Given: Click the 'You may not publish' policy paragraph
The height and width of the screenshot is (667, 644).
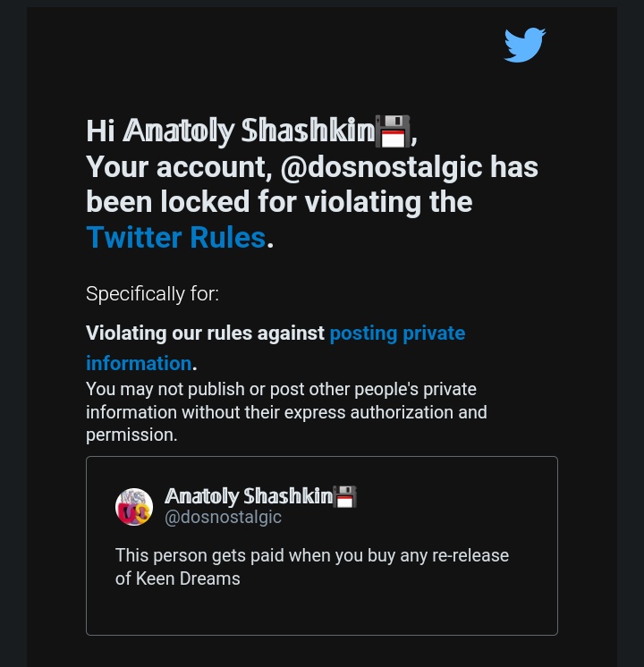Looking at the screenshot, I should (286, 412).
